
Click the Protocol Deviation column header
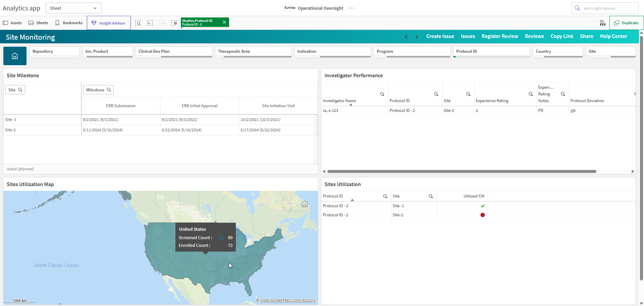587,101
